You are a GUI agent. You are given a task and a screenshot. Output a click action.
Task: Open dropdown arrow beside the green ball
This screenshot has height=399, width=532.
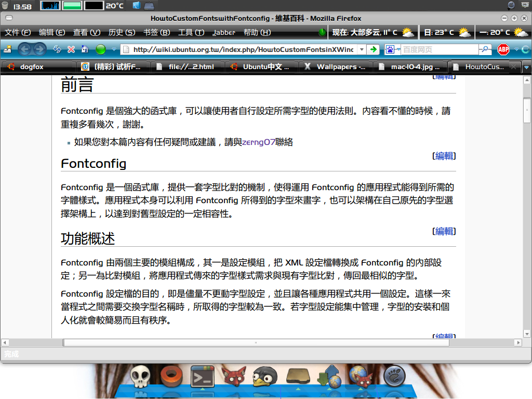click(114, 49)
